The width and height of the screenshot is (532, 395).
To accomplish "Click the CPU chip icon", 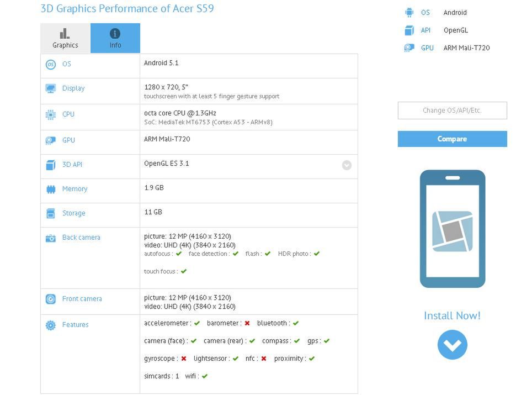I will pos(51,114).
